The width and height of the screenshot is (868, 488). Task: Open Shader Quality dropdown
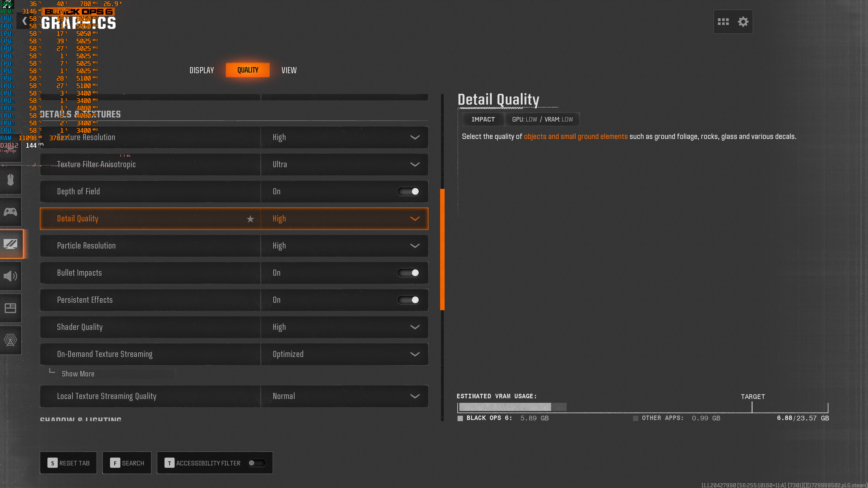click(x=415, y=327)
